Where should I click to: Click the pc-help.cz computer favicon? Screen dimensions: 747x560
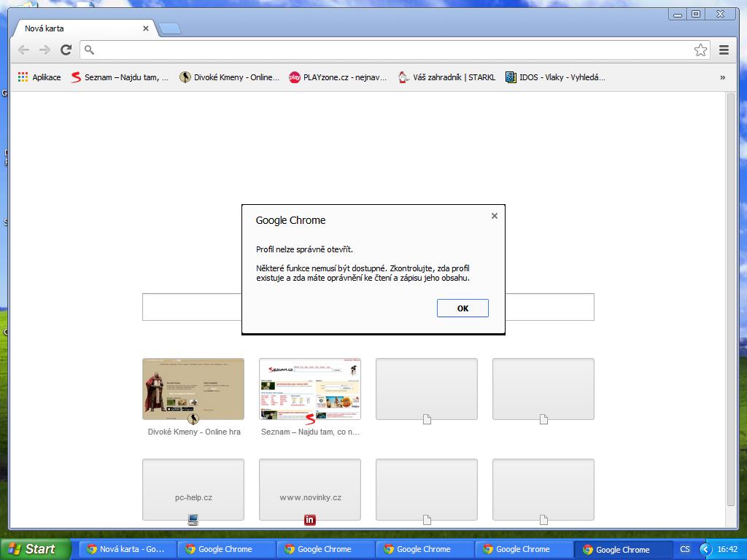193,520
